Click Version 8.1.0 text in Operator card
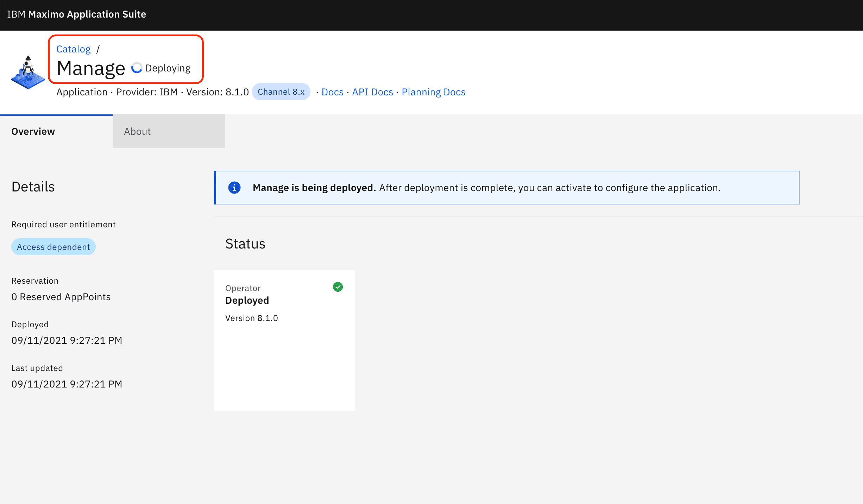 coord(252,318)
